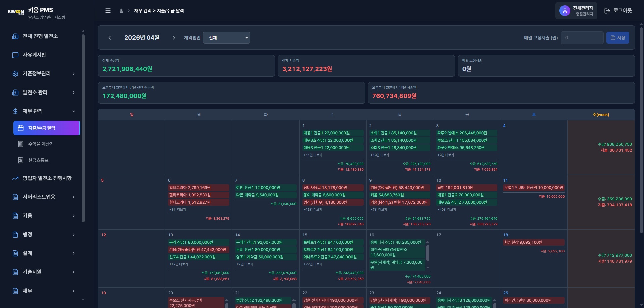Open the 퇴직연금일부 30,000,000원 entry
The height and width of the screenshot is (308, 644).
click(x=534, y=300)
